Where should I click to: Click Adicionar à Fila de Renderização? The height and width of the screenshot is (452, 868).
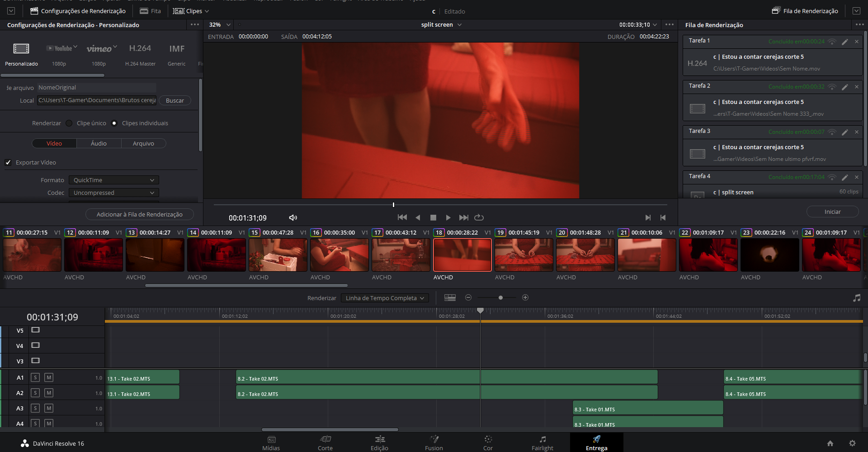(140, 214)
